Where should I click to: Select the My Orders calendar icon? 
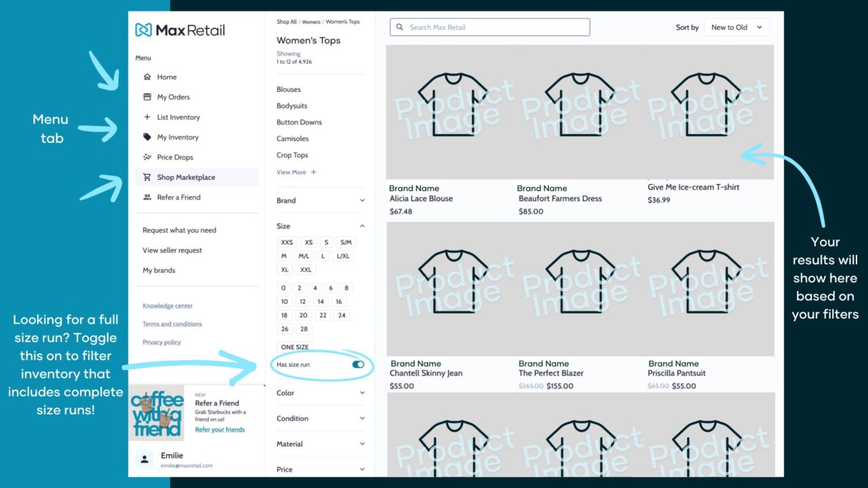click(x=146, y=96)
